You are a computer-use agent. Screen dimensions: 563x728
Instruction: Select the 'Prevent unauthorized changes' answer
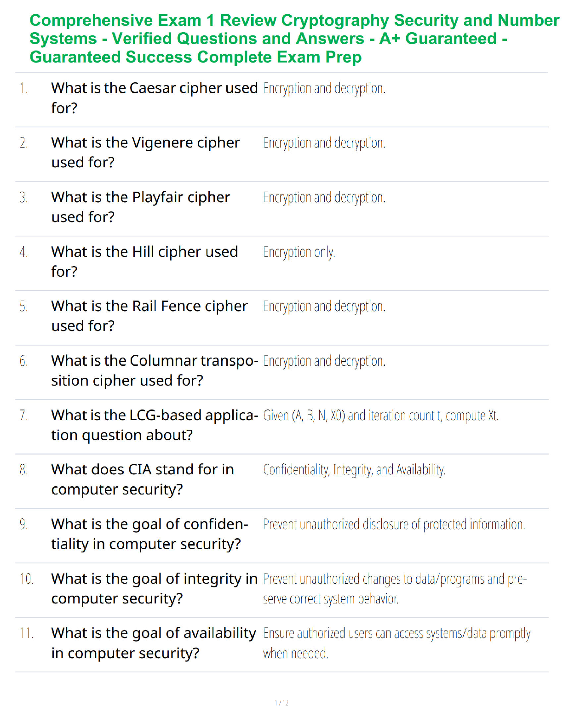pyautogui.click(x=395, y=589)
